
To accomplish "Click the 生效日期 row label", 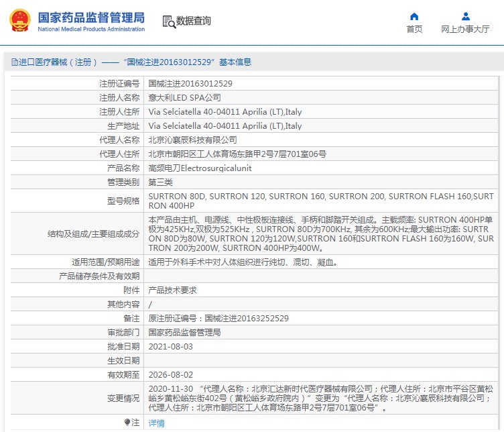I will [x=123, y=361].
